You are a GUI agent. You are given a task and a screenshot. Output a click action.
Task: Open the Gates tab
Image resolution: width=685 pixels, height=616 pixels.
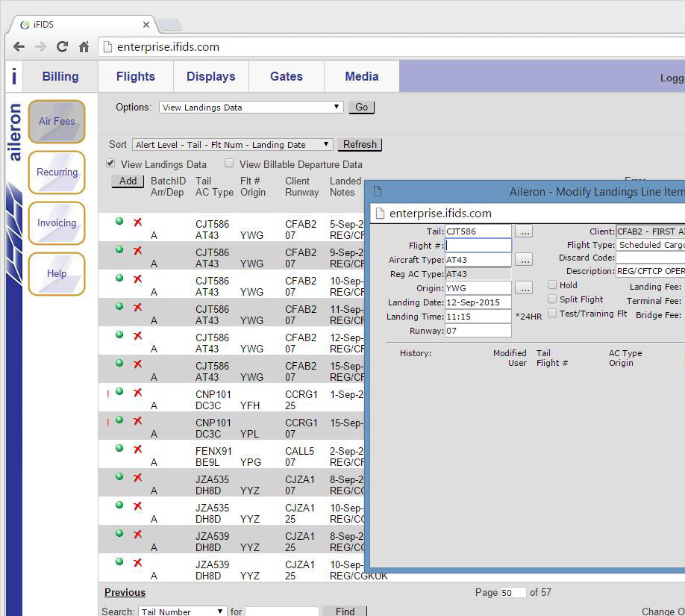287,76
